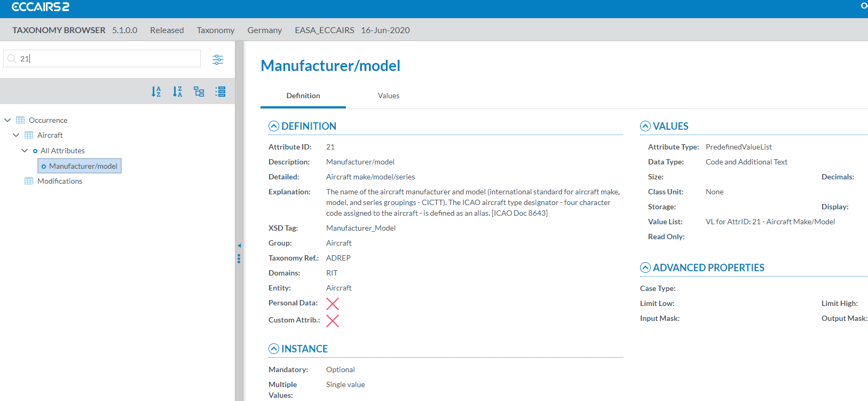Viewport: 868px width, 401px height.
Task: Collapse the Occurrence tree node
Action: coord(7,120)
